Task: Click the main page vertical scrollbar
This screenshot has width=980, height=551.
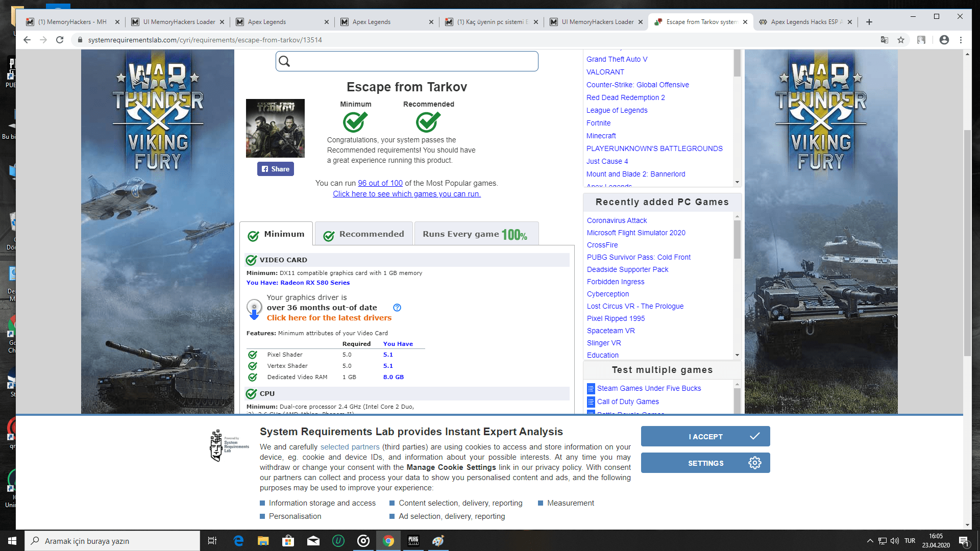Action: (967, 243)
